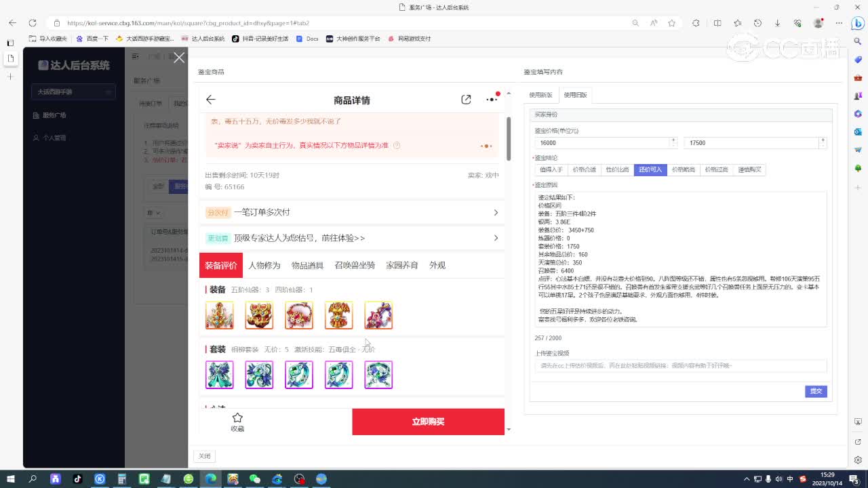Open the browser extensions puzzle icon
The width and height of the screenshot is (868, 488).
pos(696,22)
